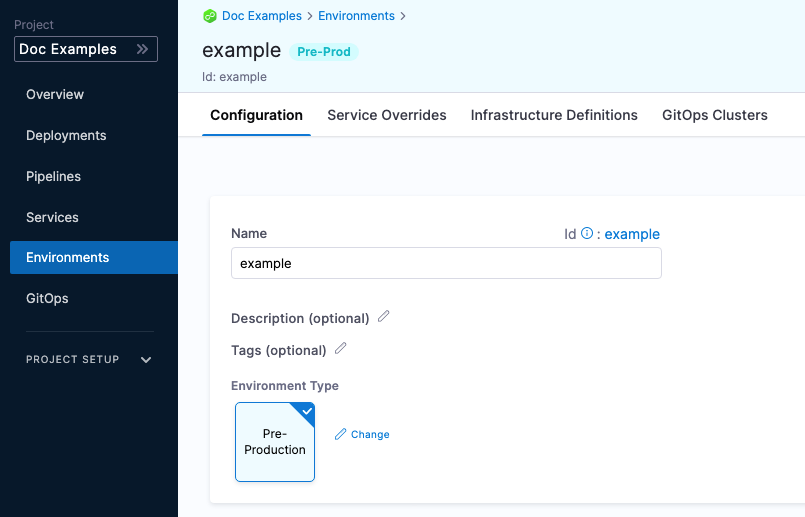805x517 pixels.
Task: Go to Deployments in sidebar
Action: pos(66,135)
